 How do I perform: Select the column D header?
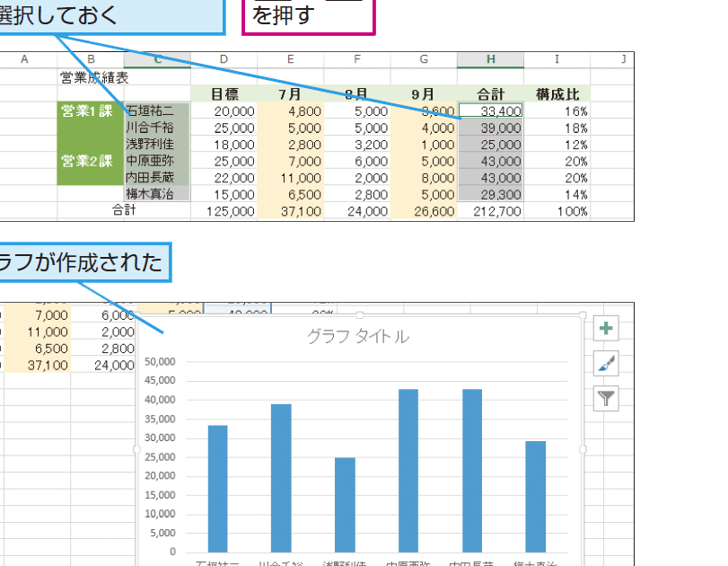(224, 59)
